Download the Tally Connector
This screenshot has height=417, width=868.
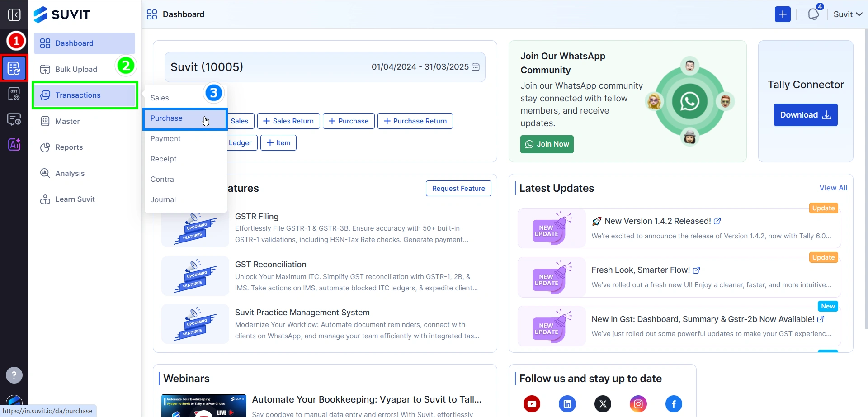pos(806,115)
